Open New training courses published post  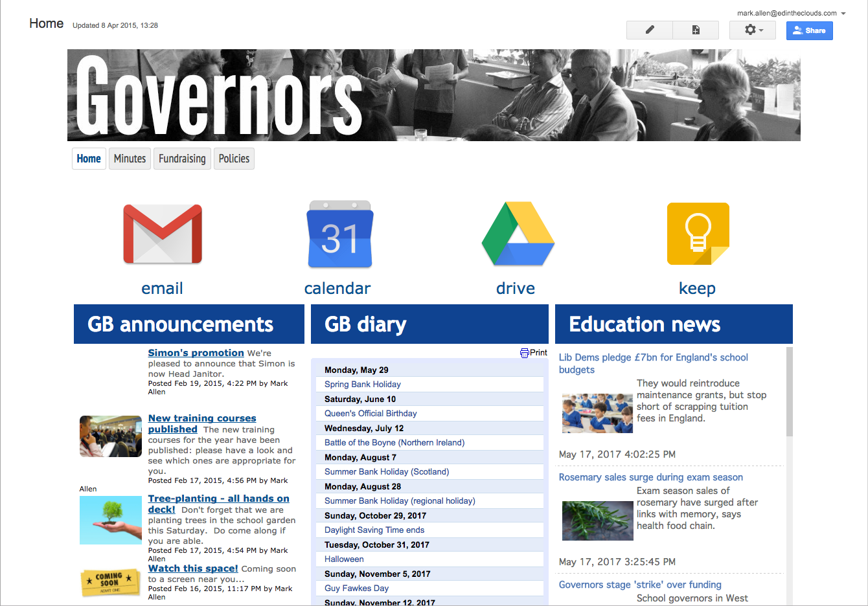[x=201, y=423]
